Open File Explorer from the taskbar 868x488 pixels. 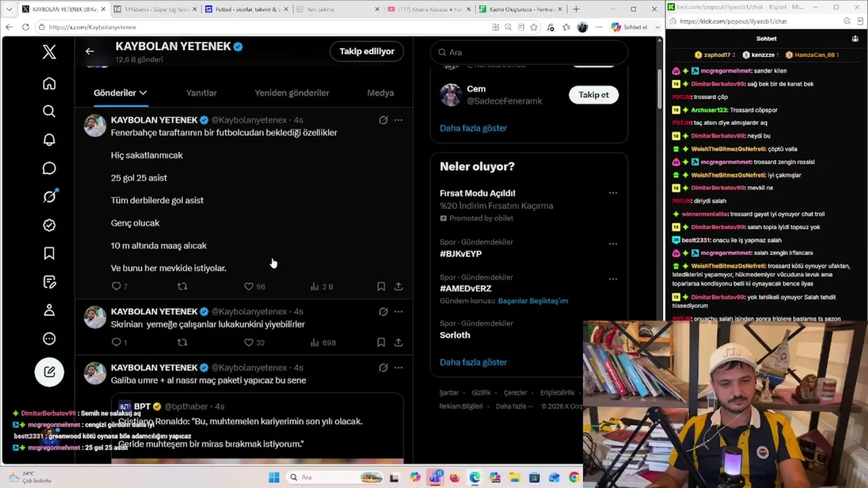coord(514,478)
